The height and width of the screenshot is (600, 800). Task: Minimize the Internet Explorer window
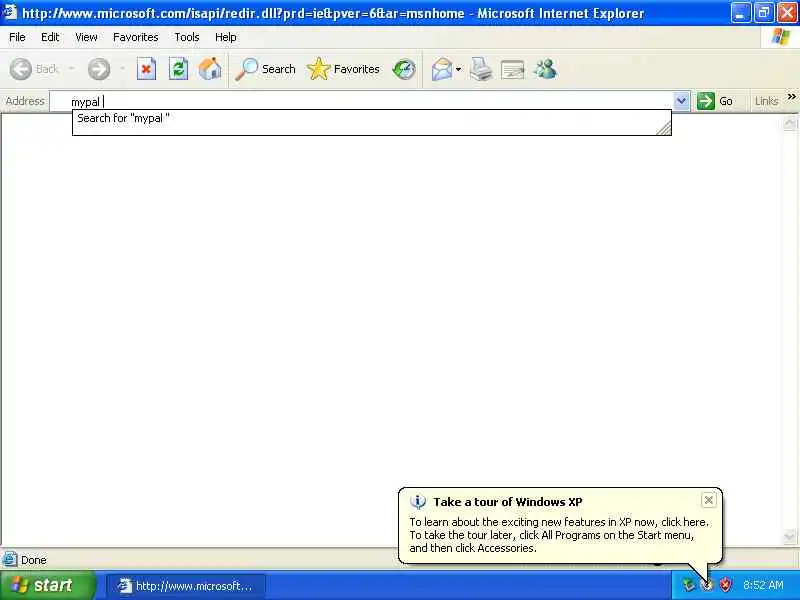pos(740,13)
